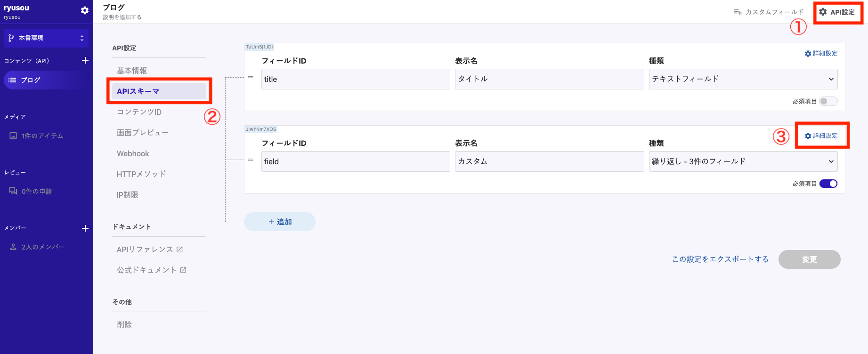Click the field ID input containing title
This screenshot has width=868, height=354.
(355, 79)
